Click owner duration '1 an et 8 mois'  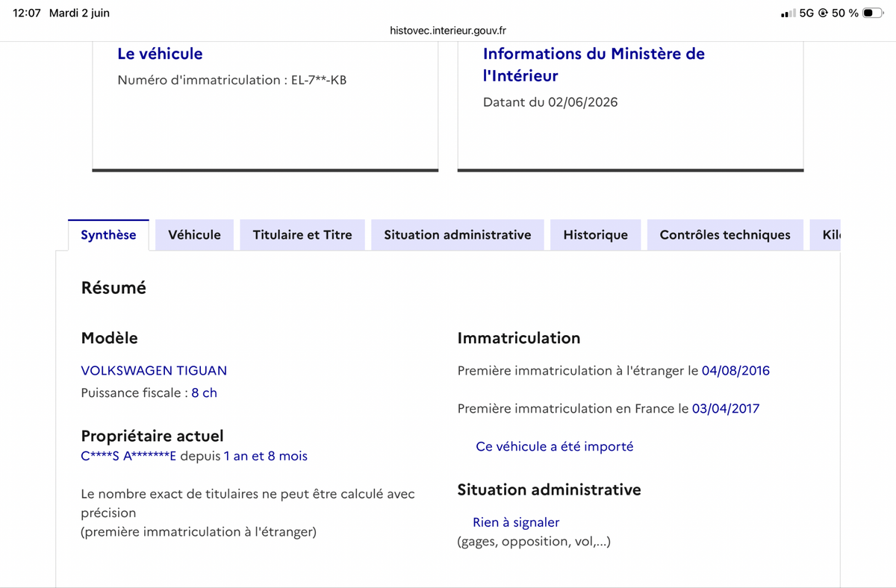point(265,456)
